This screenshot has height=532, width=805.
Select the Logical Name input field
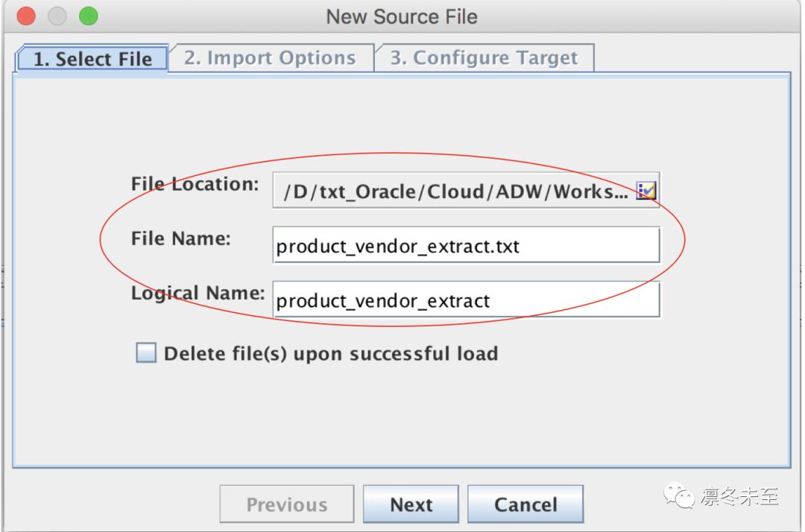tap(466, 300)
